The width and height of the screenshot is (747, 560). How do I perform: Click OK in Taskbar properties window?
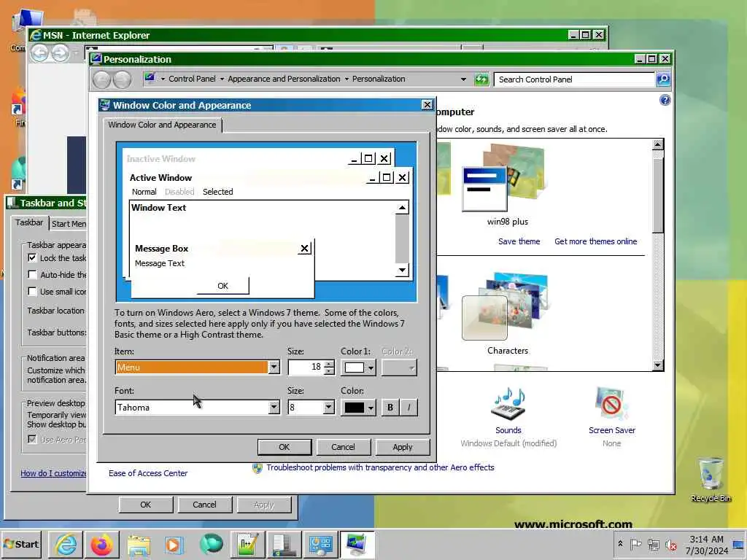coord(146,505)
